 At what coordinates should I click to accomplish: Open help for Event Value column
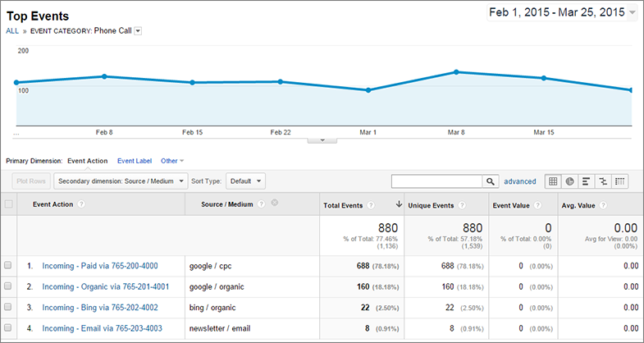537,205
